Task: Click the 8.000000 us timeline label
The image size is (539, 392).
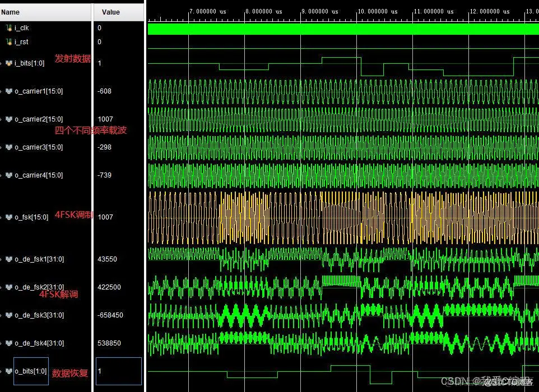Action: click(x=264, y=11)
